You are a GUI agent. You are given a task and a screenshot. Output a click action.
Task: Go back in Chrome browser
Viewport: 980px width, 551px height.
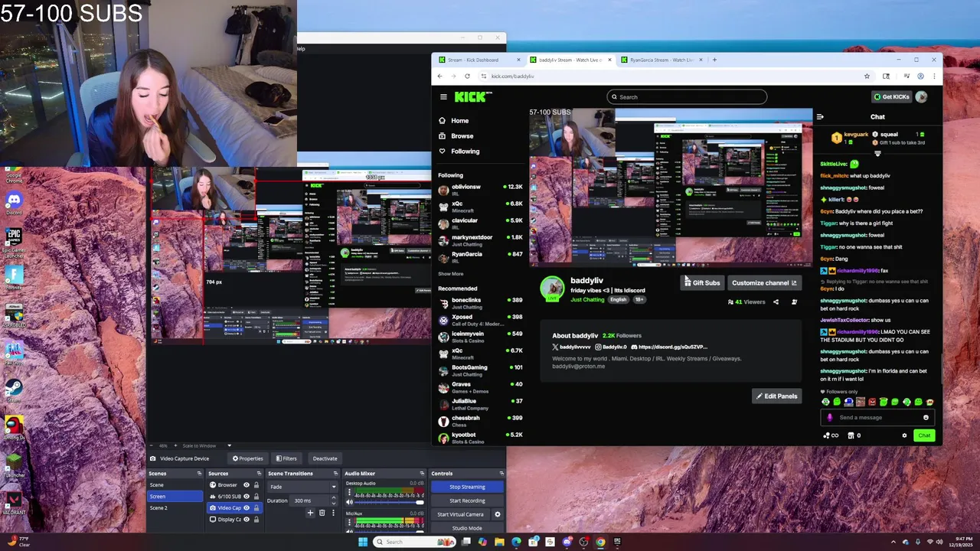click(439, 76)
